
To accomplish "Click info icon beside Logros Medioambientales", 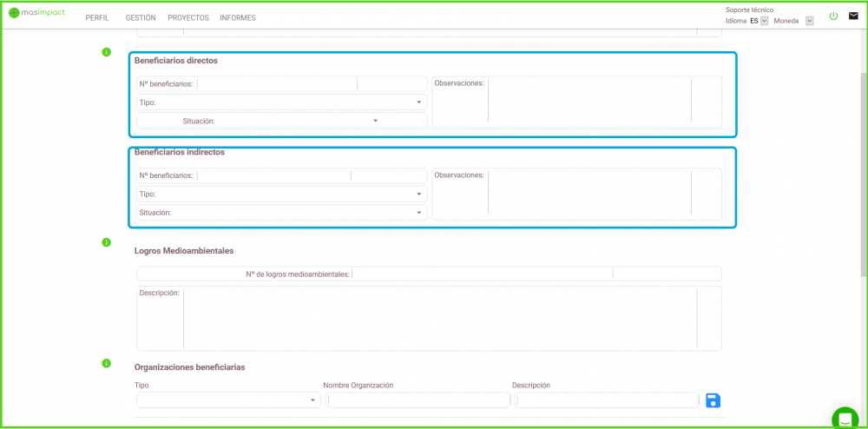I will click(106, 242).
